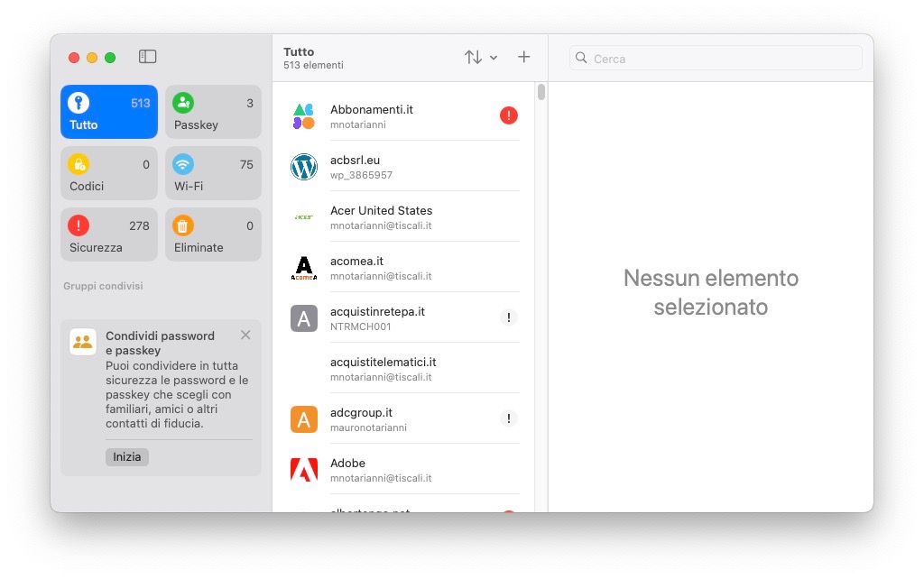Viewport: 924px width, 579px height.
Task: Open the Codici category tile
Action: pos(109,173)
